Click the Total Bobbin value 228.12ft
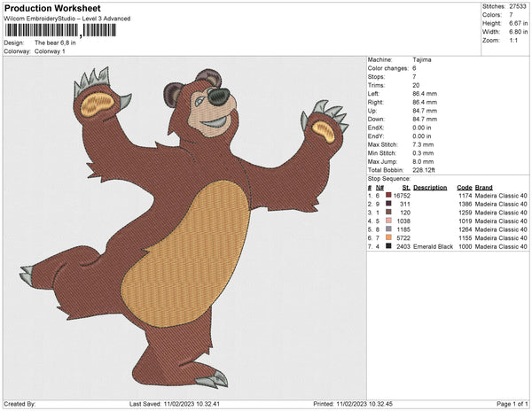 (x=424, y=170)
